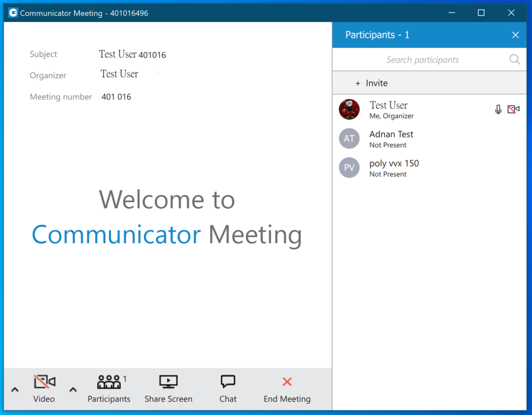Click the Subject label
This screenshot has height=415, width=532.
coord(43,55)
